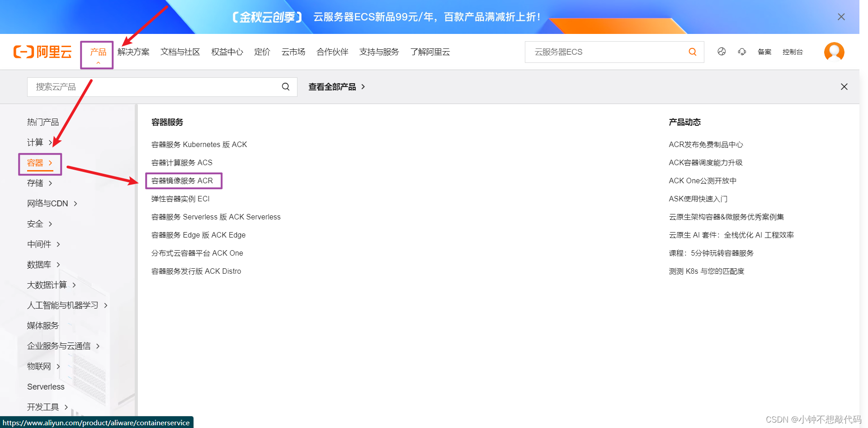The height and width of the screenshot is (428, 868).
Task: Open 容器服务 Kubernetes 版 ACK
Action: click(199, 145)
